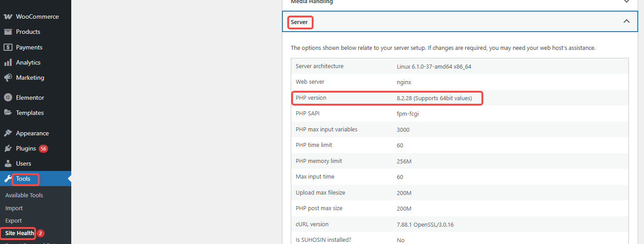Open the Import submenu item
644x244 pixels.
click(x=14, y=208)
